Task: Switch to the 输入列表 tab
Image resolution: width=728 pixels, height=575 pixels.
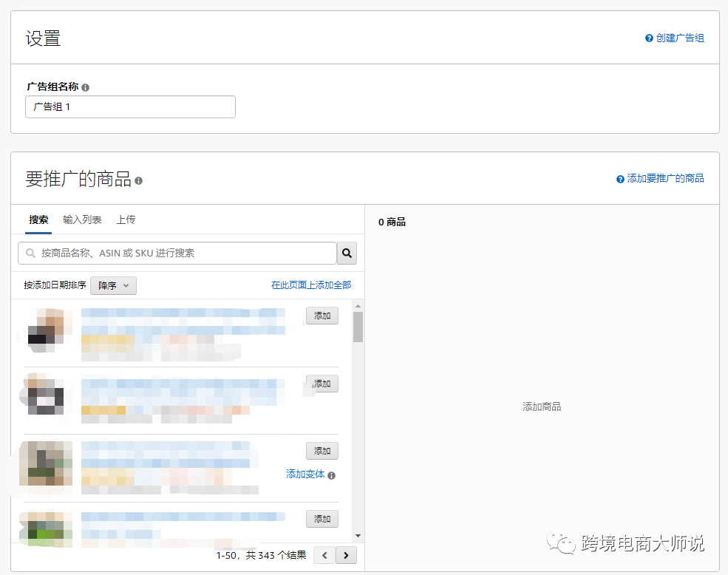Action: 82,220
